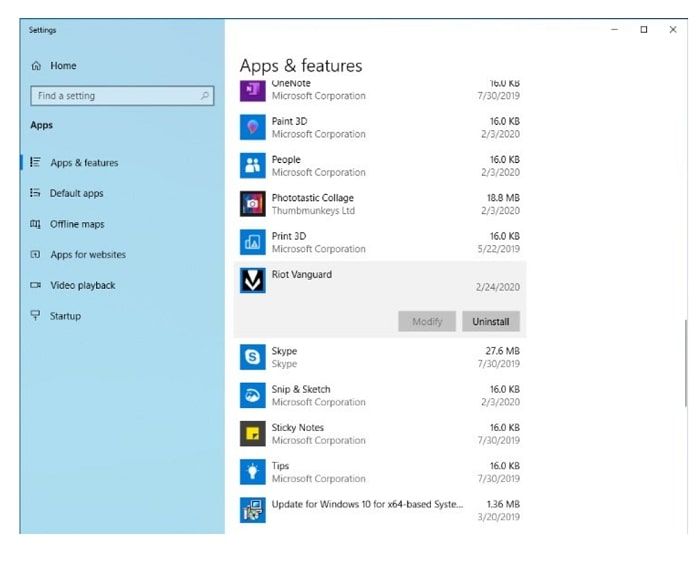Click the People app icon
Screen dimensions: 700x568
(x=252, y=166)
